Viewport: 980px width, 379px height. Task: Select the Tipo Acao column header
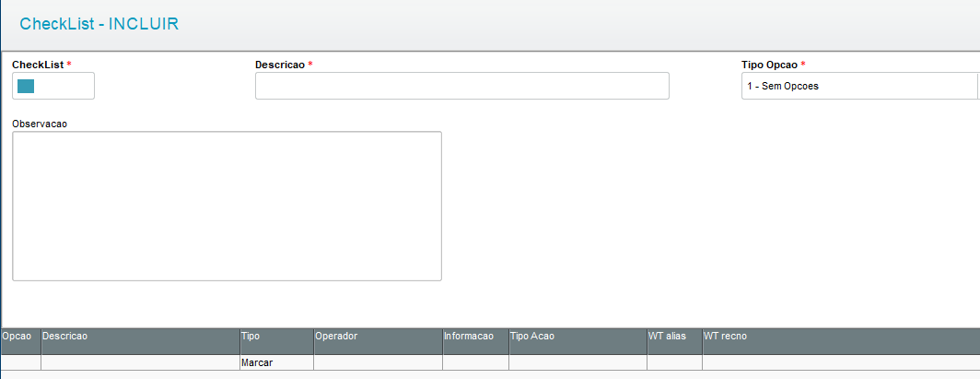578,341
